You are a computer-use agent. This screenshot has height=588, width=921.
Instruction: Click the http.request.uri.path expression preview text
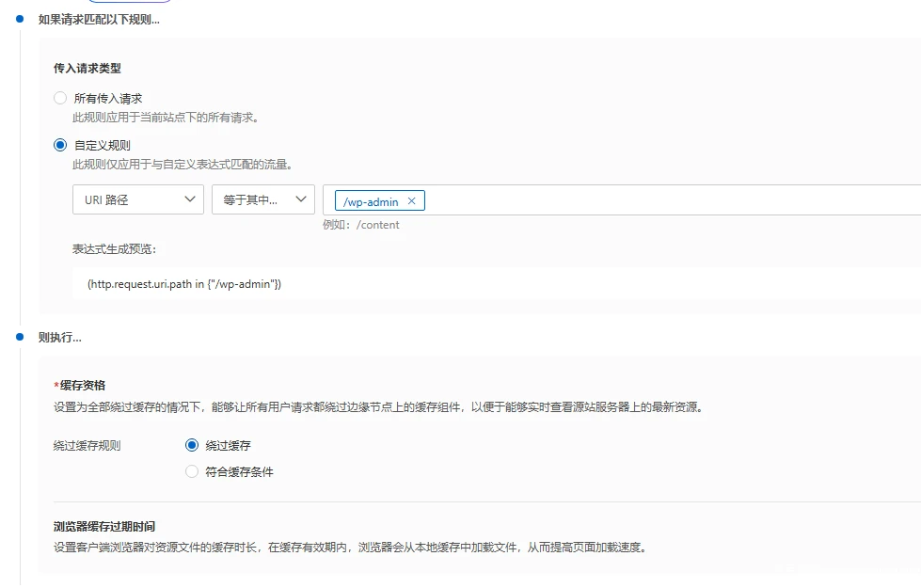(184, 283)
